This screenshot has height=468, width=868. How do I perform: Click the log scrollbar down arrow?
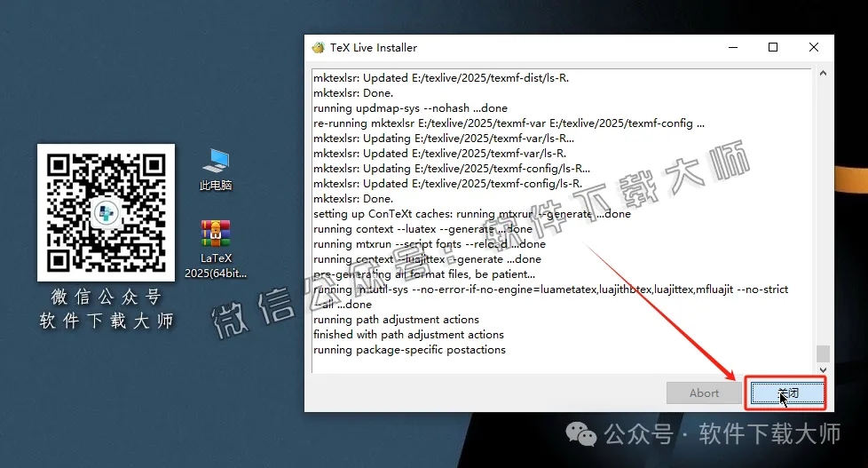823,369
